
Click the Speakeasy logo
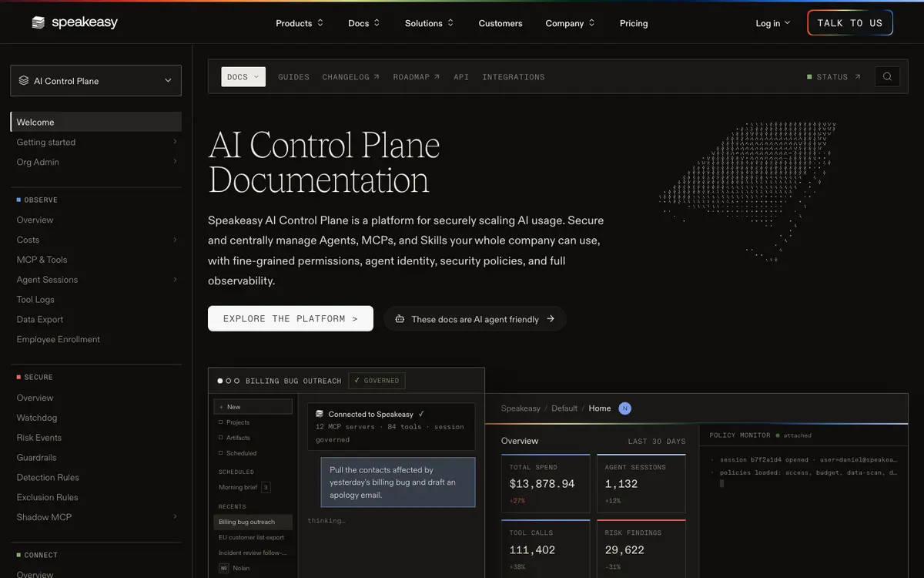coord(75,23)
